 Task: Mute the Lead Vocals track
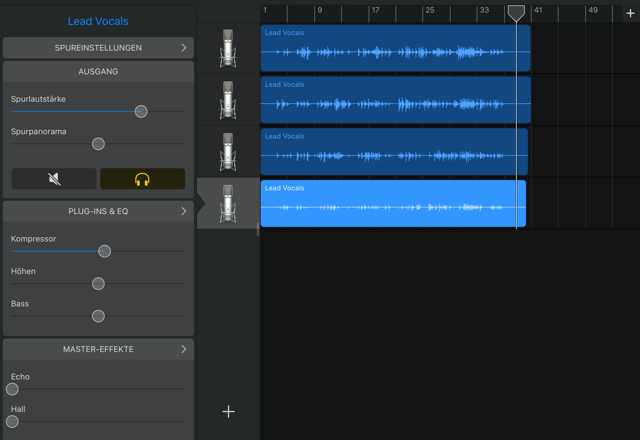pyautogui.click(x=54, y=179)
